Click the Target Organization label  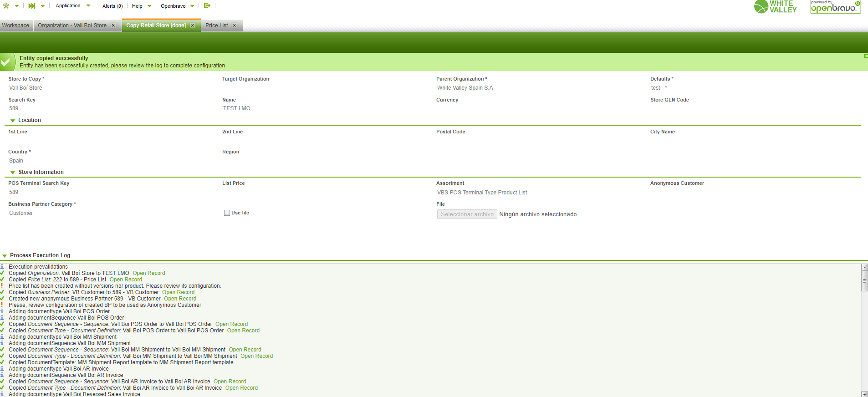coord(245,79)
